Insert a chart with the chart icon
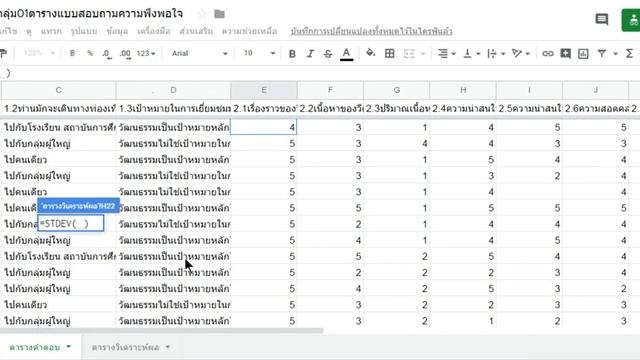Viewport: 640px width, 360px height. [x=583, y=53]
